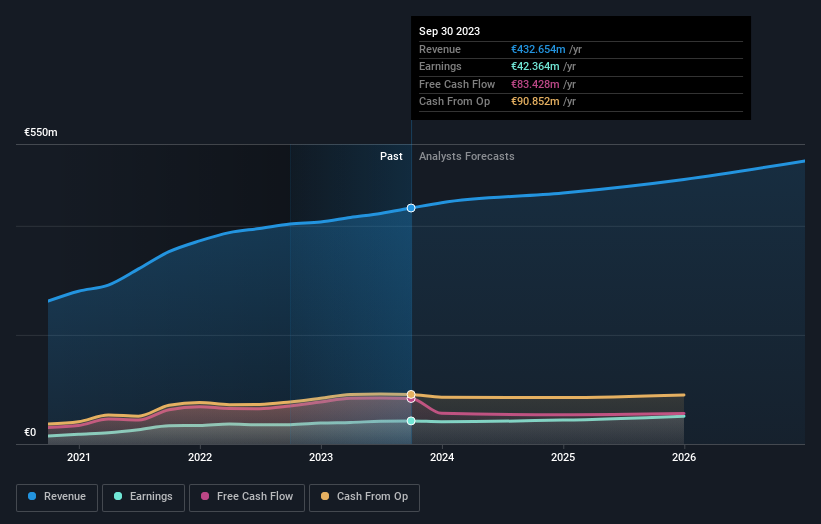Click the €432.654m revenue value
Screen dimensions: 821x524
coord(538,49)
